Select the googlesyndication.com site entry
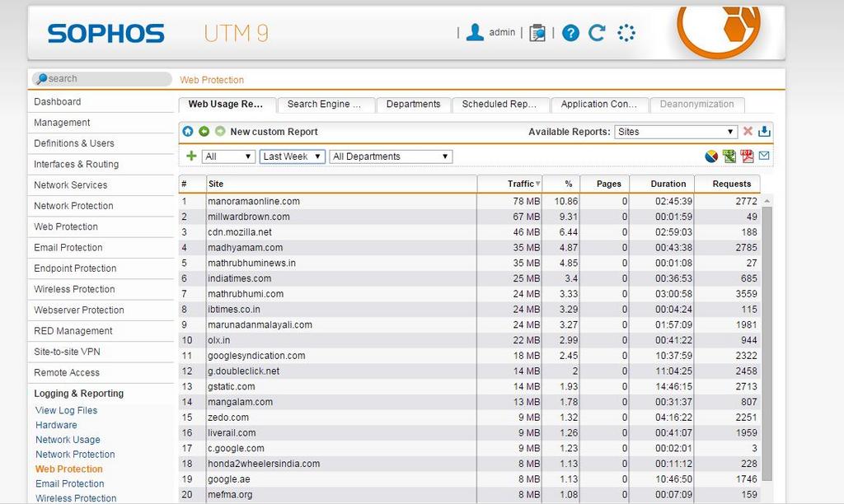Image resolution: width=844 pixels, height=504 pixels. [257, 356]
